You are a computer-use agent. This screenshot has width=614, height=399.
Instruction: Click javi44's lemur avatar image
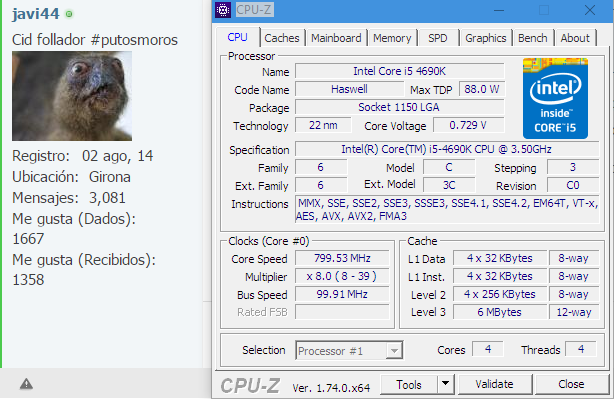pos(72,96)
